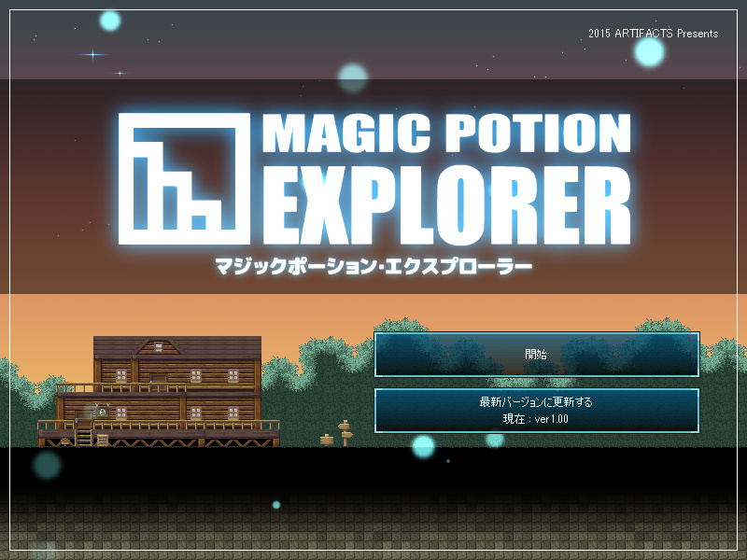Click the wooden signpost with arrow signs
This screenshot has width=747, height=560.
tap(345, 432)
